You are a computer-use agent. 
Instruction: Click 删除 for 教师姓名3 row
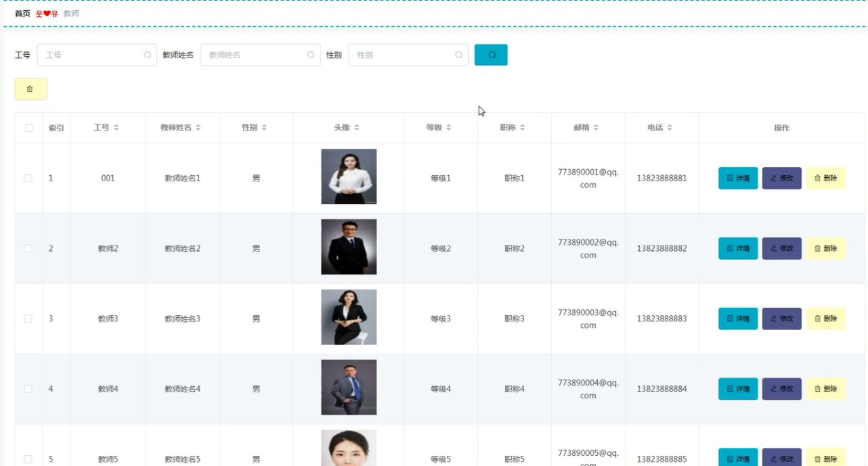click(x=826, y=319)
